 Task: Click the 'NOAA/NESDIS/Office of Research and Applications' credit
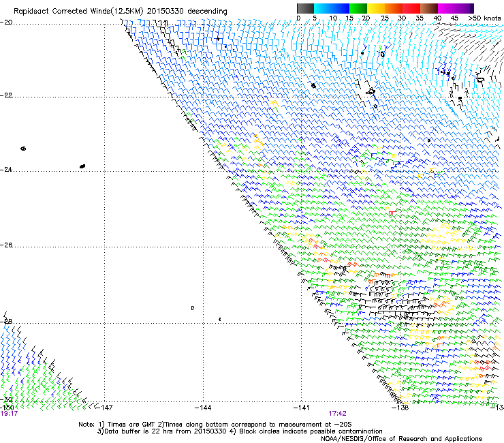401,439
